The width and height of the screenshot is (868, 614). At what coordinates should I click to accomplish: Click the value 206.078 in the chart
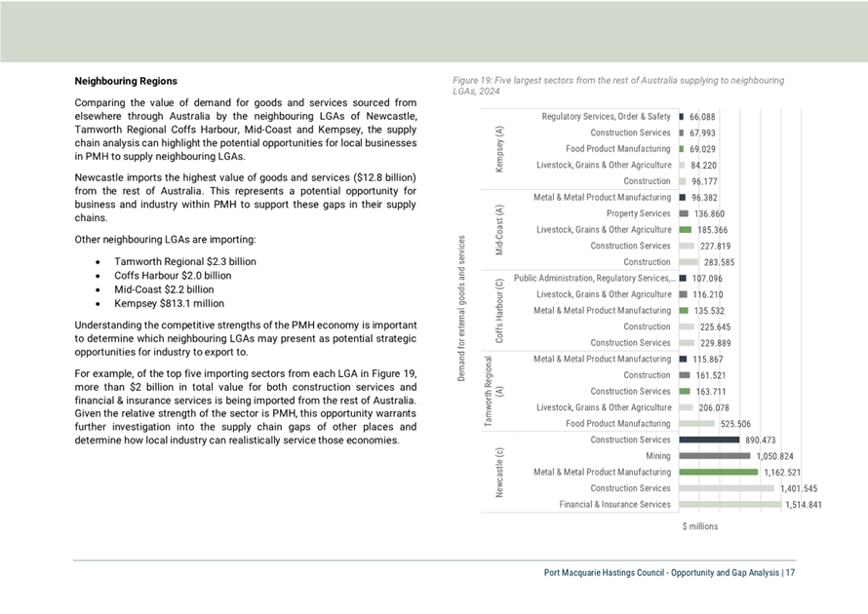714,407
